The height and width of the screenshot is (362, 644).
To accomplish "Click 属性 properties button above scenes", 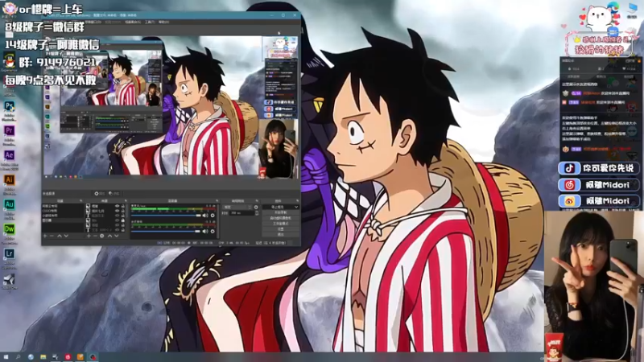I will click(100, 194).
